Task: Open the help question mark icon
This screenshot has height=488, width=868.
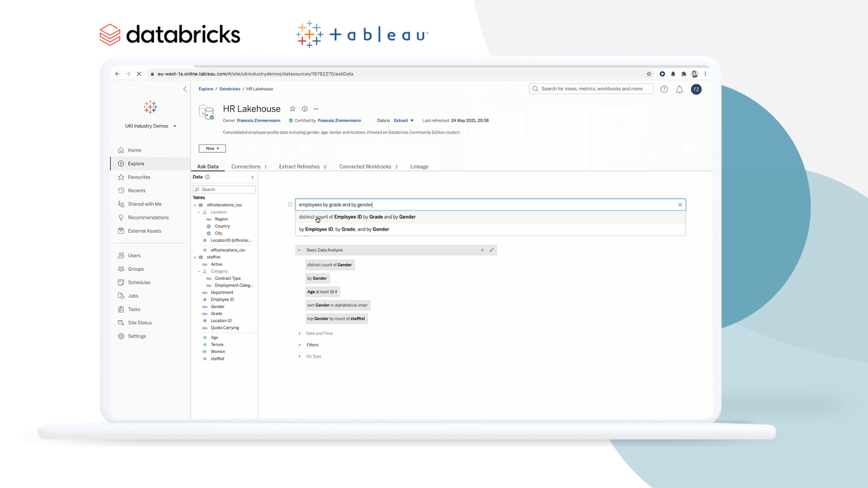Action: click(664, 89)
